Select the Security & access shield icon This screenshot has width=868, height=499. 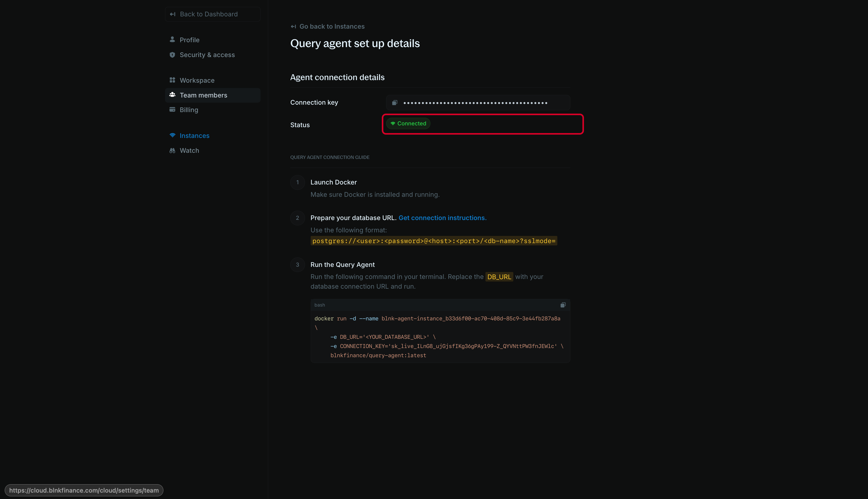tap(172, 55)
